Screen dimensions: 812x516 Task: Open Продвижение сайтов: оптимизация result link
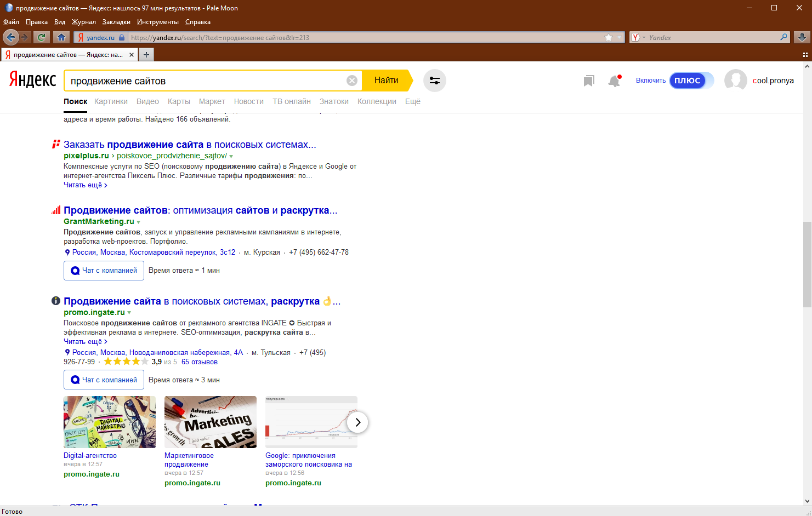(201, 210)
